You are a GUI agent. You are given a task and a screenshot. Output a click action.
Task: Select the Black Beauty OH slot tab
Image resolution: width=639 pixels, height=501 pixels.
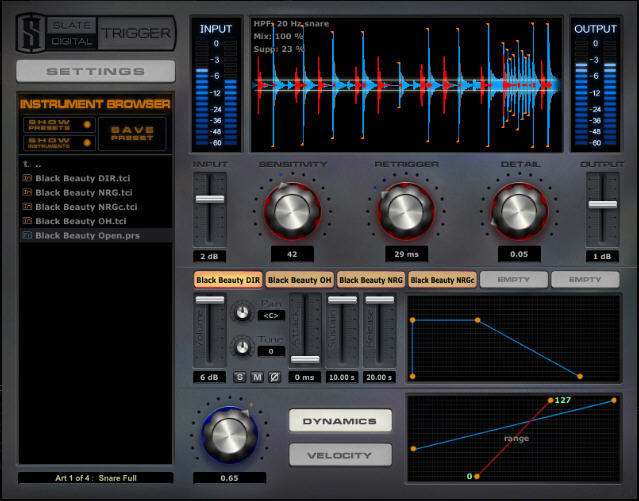click(x=300, y=280)
